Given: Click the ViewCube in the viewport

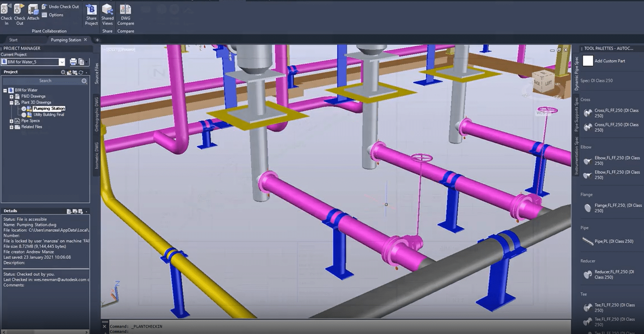Looking at the screenshot, I should coord(543,81).
